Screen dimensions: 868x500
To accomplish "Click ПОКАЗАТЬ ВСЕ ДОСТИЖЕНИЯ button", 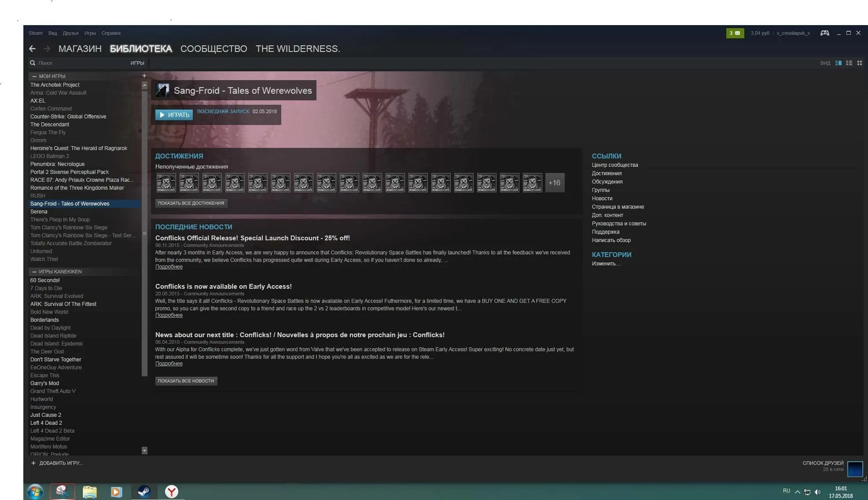I will (191, 203).
